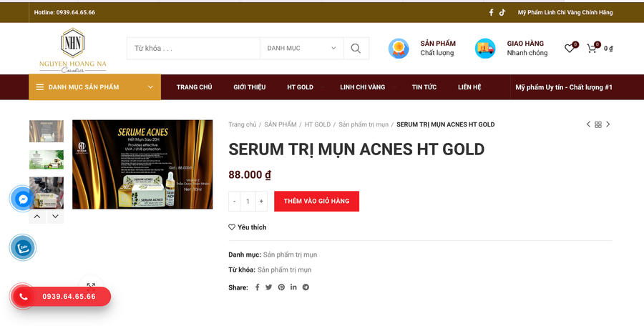Open HT GOLD breadcrumb link
This screenshot has height=326, width=644.
pos(318,124)
